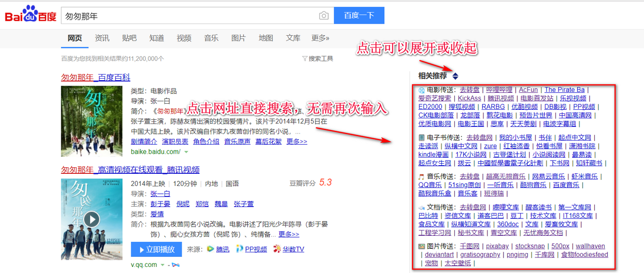The image size is (644, 273).
Task: Open the Baidu Baike movie poster thumbnail
Action: [92, 121]
